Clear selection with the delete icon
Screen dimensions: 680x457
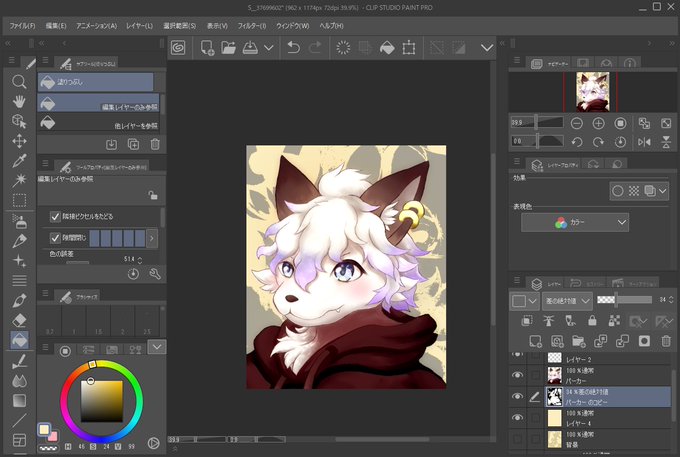343,48
